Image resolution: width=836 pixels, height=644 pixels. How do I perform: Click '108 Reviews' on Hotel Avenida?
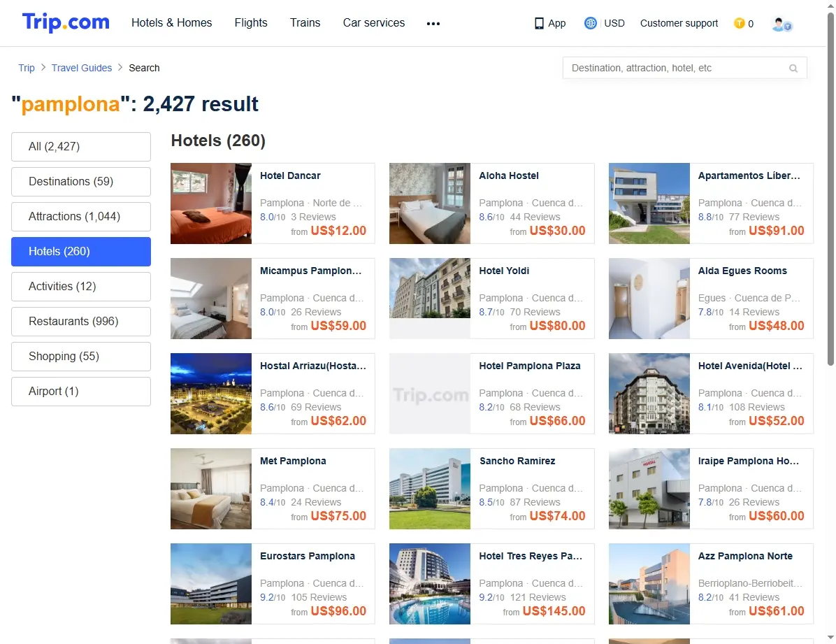pos(756,407)
